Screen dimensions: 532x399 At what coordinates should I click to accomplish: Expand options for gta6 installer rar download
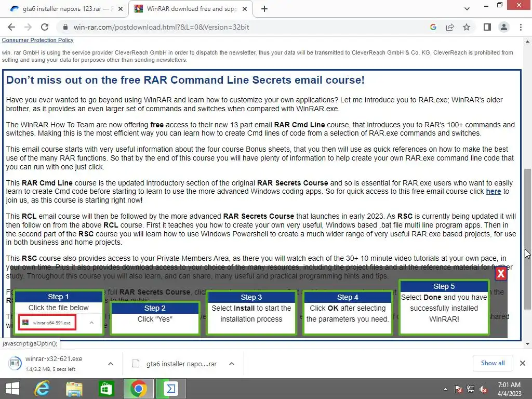(x=232, y=364)
